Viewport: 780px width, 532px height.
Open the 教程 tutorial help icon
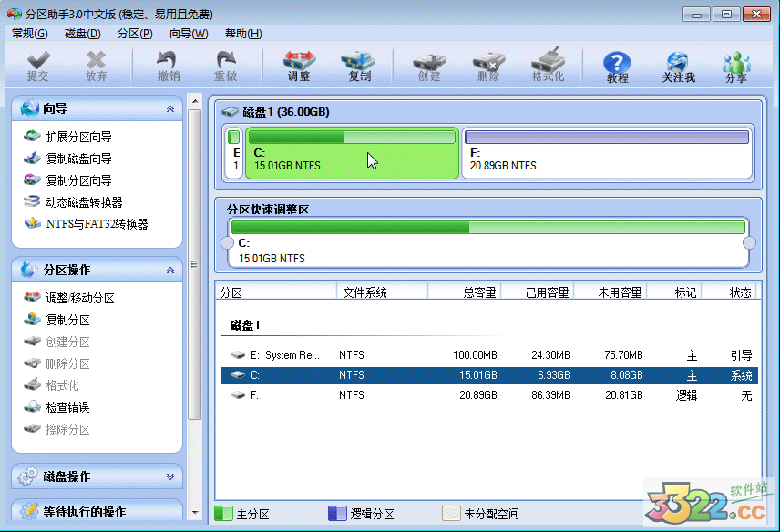pyautogui.click(x=617, y=66)
